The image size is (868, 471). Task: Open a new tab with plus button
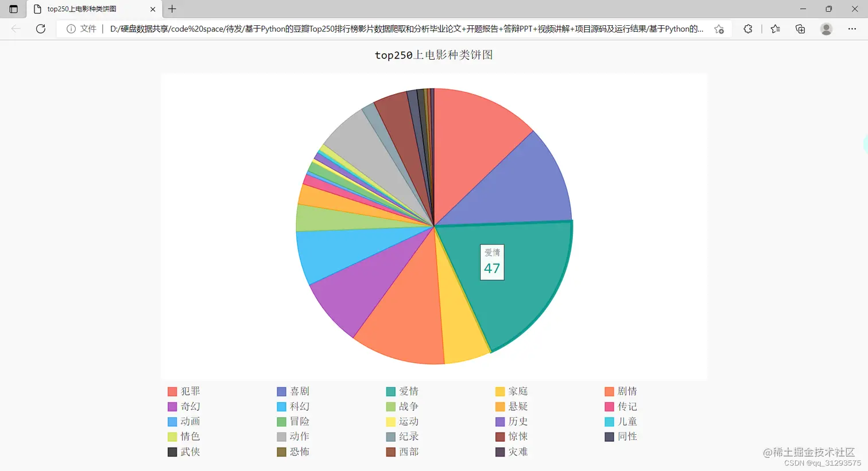pyautogui.click(x=172, y=9)
